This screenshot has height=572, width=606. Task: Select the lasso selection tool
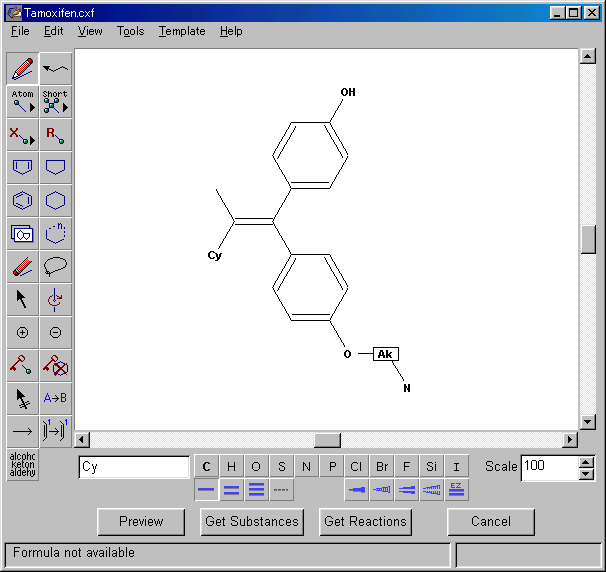click(x=56, y=266)
